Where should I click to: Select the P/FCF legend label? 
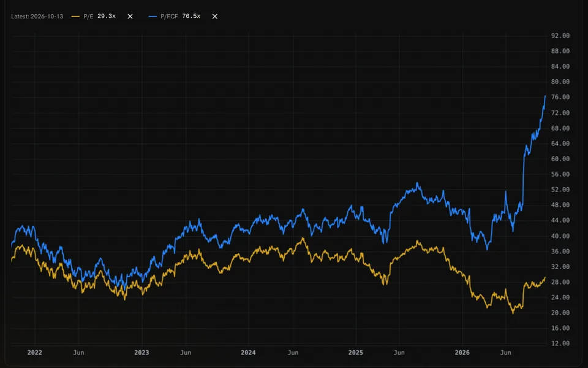click(169, 17)
